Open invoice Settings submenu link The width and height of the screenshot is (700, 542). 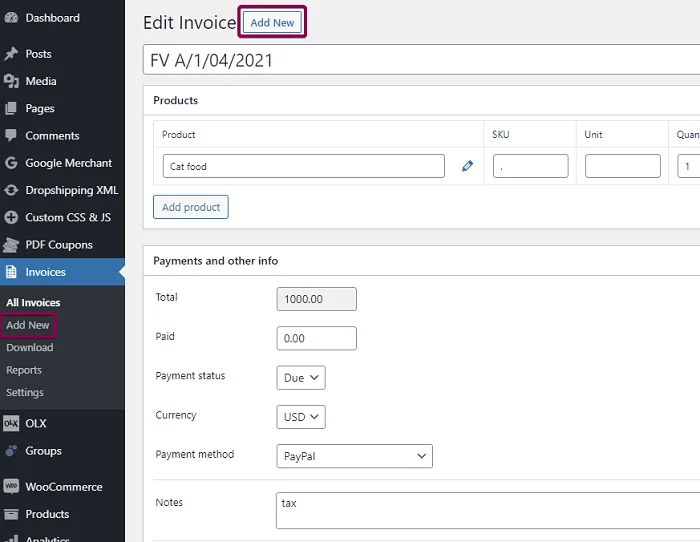tap(25, 392)
